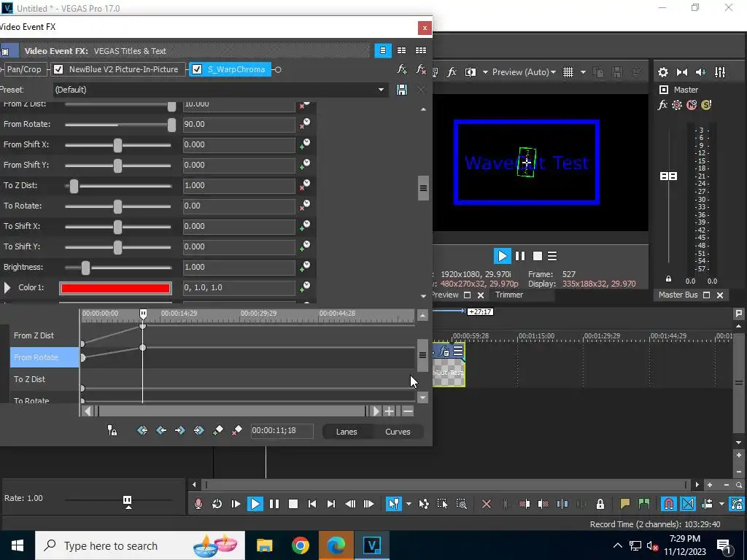Go to Next Keyframe arrow
This screenshot has height=560, width=747.
(x=179, y=430)
